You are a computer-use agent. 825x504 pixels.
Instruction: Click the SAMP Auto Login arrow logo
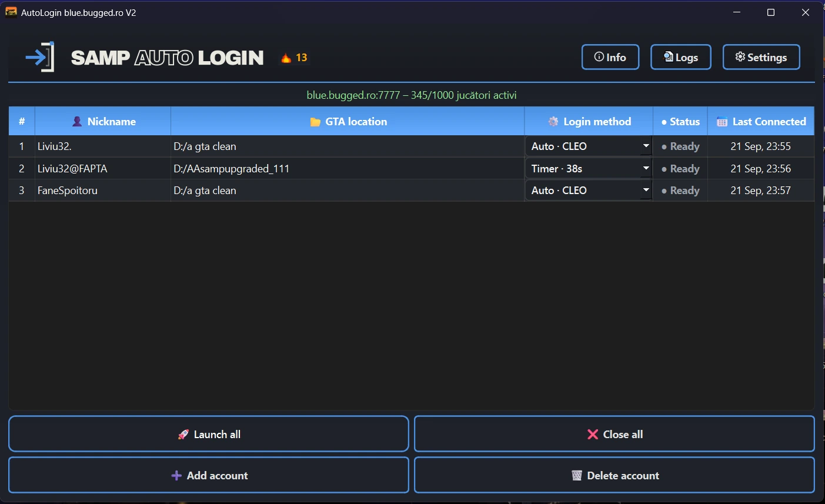[40, 57]
